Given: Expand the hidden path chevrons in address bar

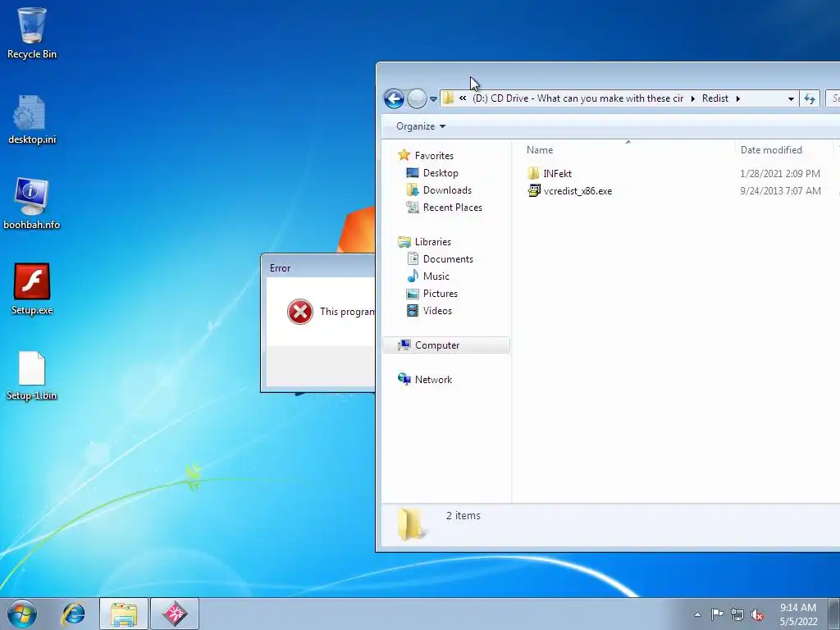Looking at the screenshot, I should pyautogui.click(x=463, y=98).
